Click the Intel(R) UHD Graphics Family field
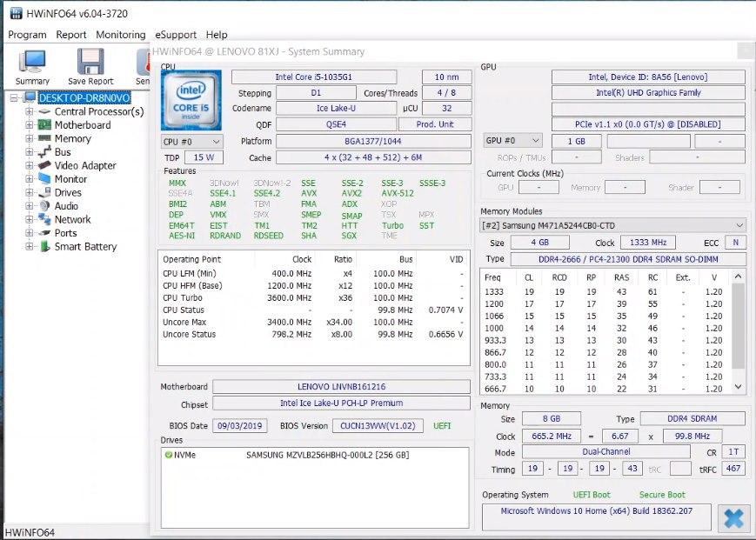The image size is (756, 540). 648,92
